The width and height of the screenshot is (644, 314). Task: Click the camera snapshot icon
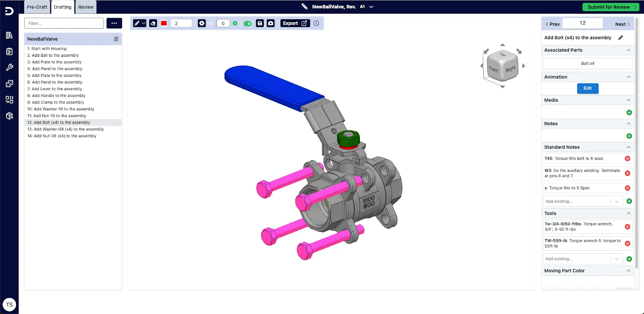point(271,23)
